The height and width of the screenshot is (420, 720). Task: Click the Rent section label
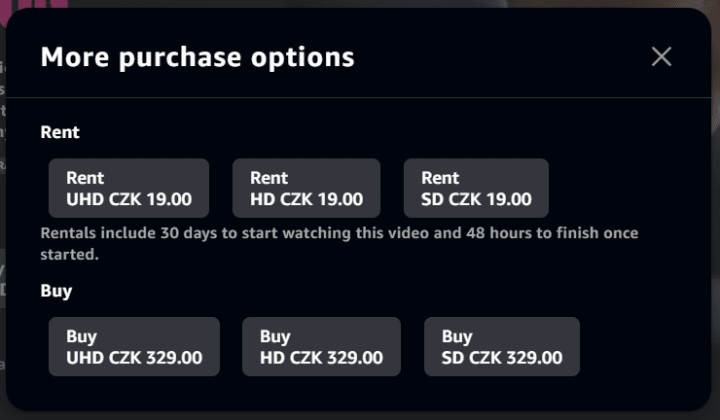60,132
